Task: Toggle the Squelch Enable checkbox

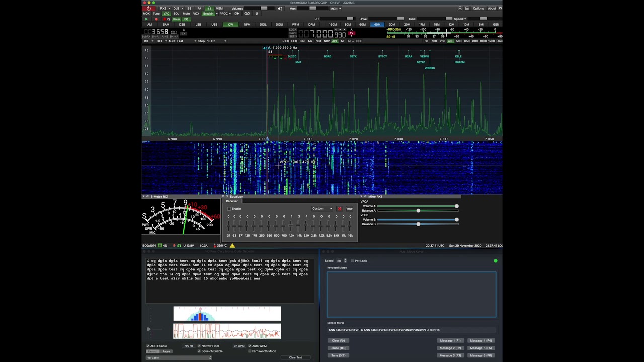Action: click(199, 351)
